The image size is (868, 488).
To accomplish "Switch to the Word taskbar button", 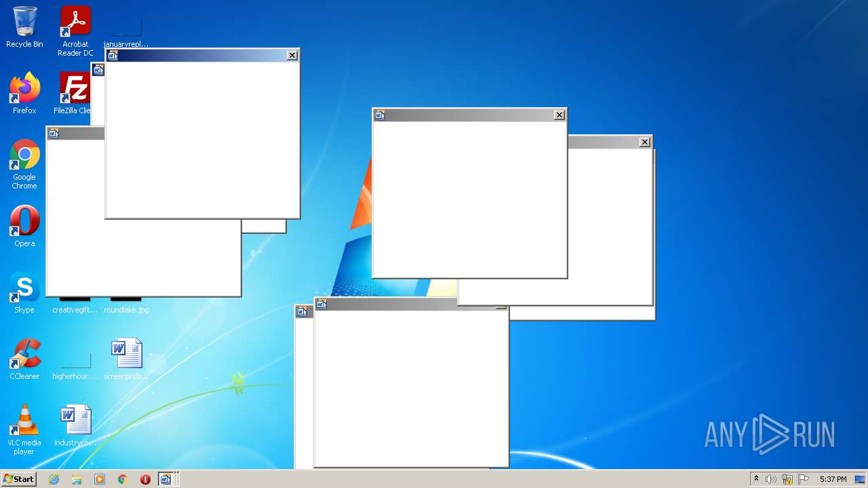I will pyautogui.click(x=166, y=479).
